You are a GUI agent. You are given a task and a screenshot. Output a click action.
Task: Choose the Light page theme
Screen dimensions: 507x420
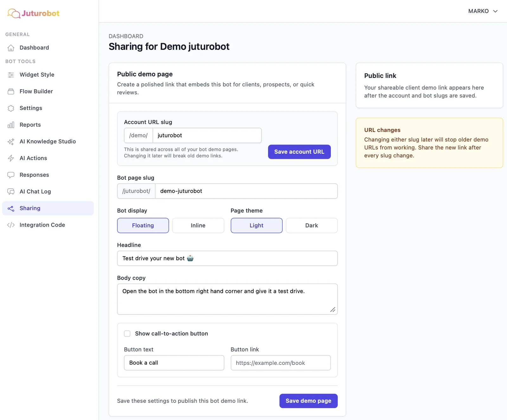pos(256,225)
